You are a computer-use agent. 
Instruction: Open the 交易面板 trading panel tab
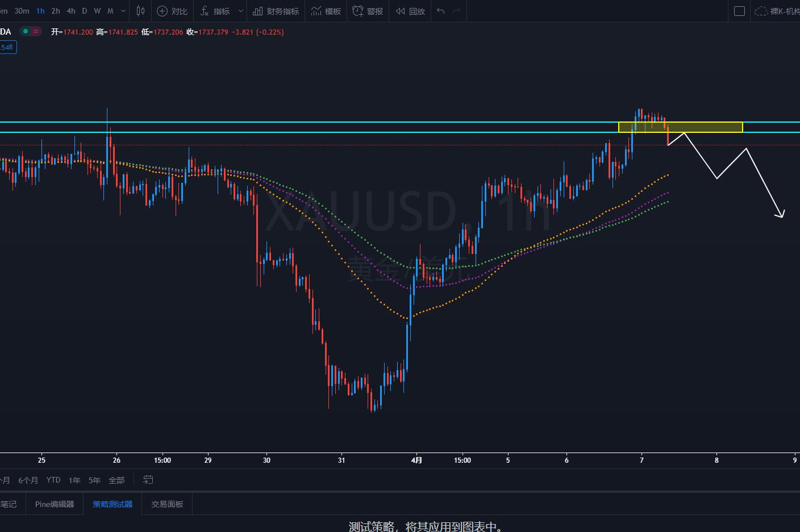coord(167,504)
